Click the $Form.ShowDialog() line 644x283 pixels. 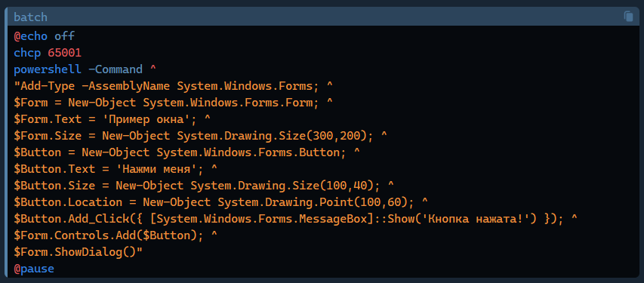coord(78,252)
